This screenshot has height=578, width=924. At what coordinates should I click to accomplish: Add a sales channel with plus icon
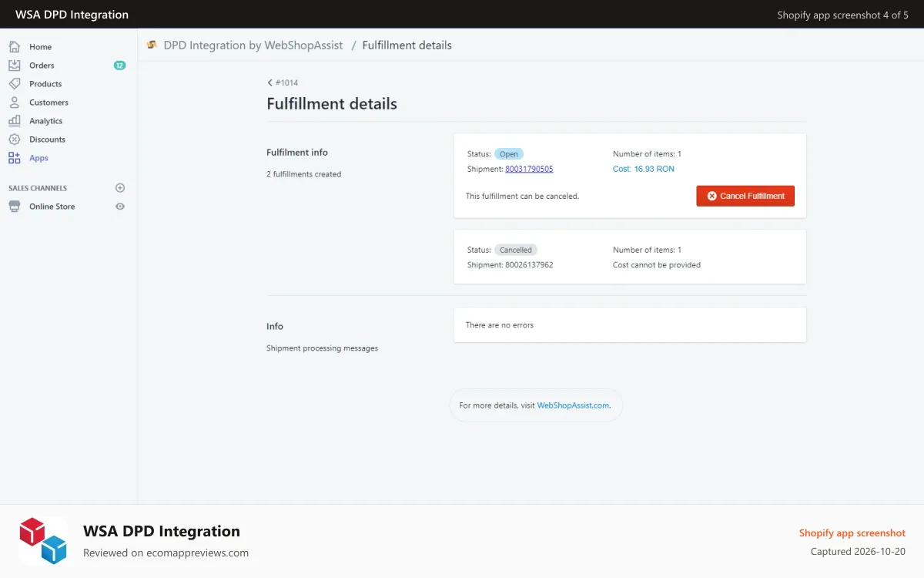click(x=120, y=188)
